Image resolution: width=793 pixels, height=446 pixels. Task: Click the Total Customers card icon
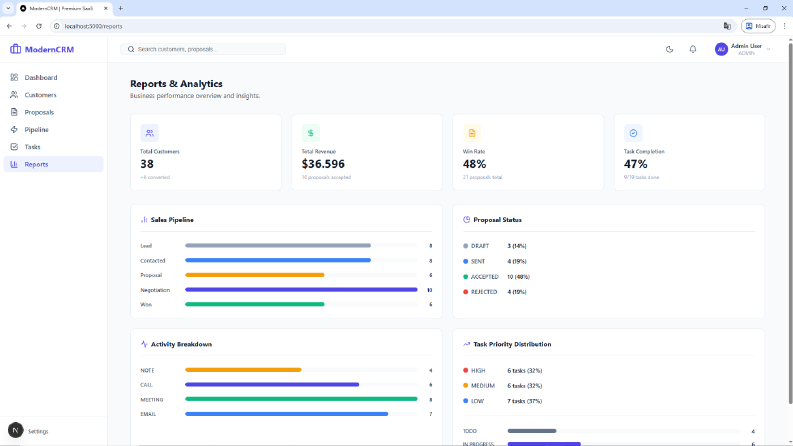(x=149, y=133)
